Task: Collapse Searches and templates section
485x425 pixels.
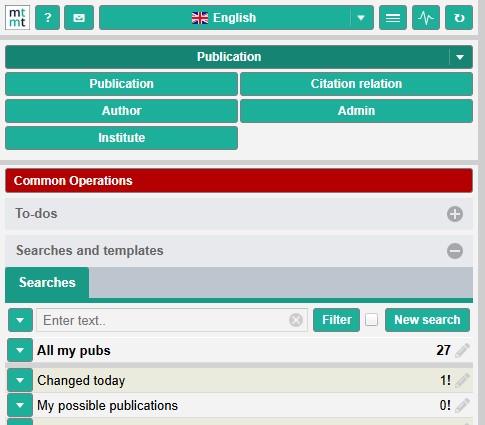Action: tap(455, 251)
